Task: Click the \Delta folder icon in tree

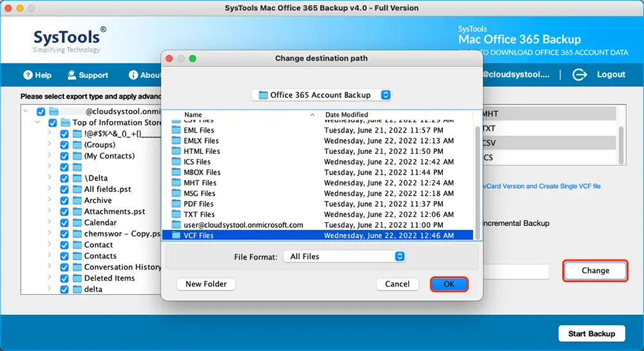Action: (77, 178)
